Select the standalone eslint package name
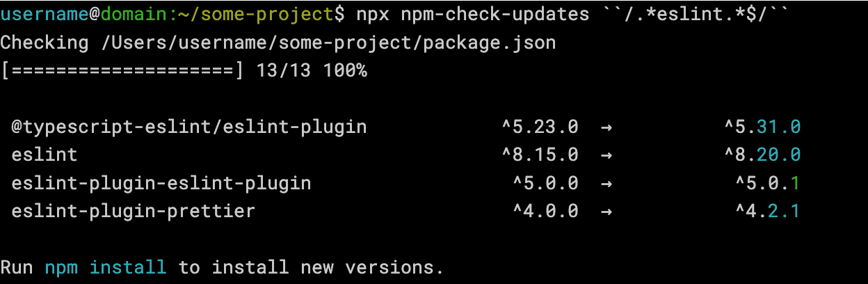This screenshot has height=284, width=868. tap(45, 155)
